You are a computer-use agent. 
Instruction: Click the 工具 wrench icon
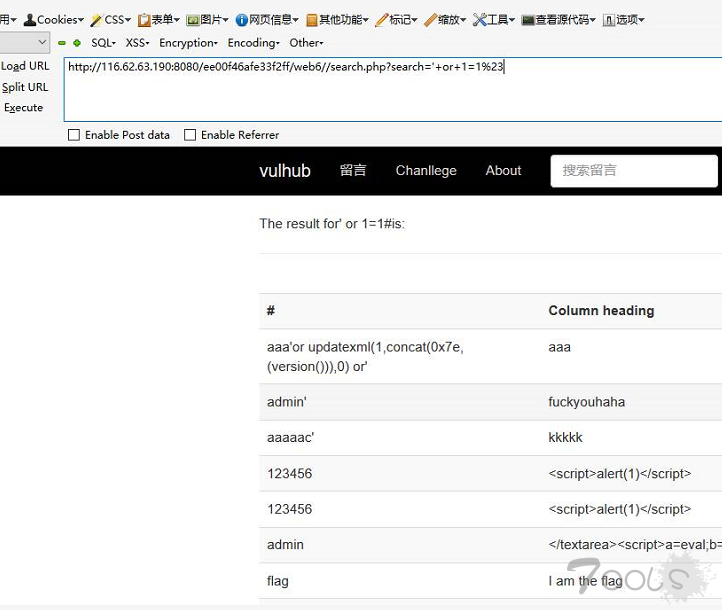coord(479,20)
